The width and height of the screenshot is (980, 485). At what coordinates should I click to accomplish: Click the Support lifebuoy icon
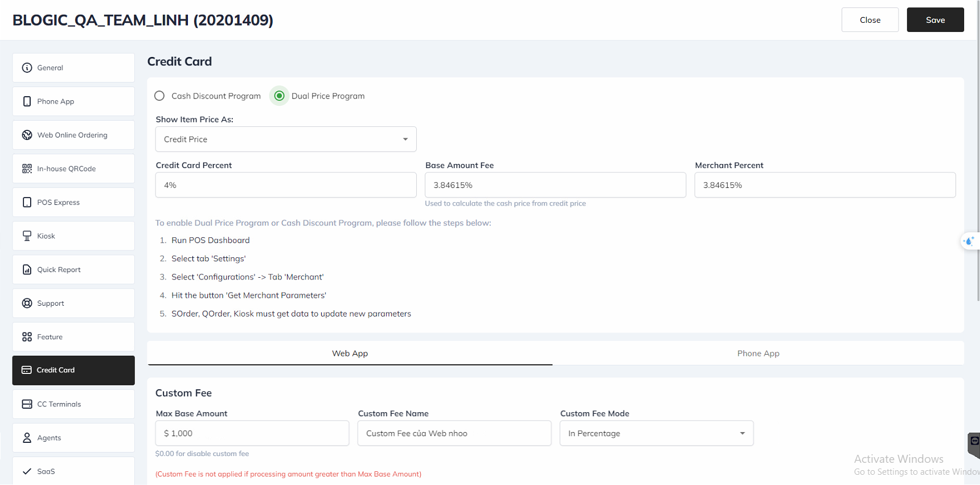click(27, 303)
